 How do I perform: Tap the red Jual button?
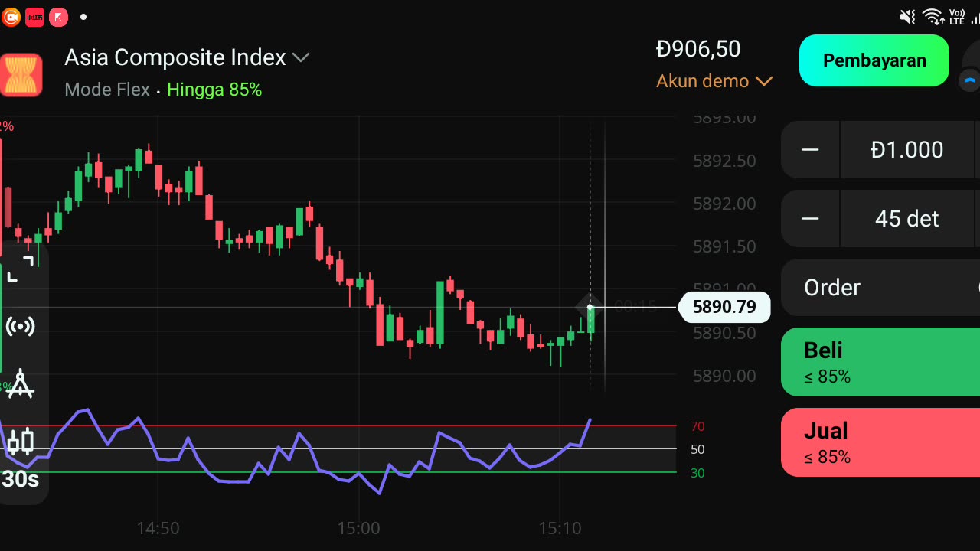coord(880,442)
